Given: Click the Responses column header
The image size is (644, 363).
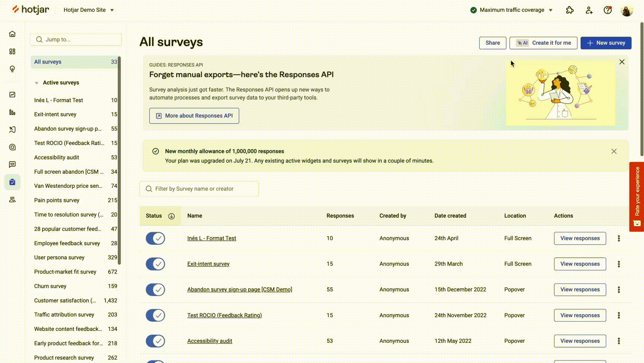Looking at the screenshot, I should click(340, 216).
